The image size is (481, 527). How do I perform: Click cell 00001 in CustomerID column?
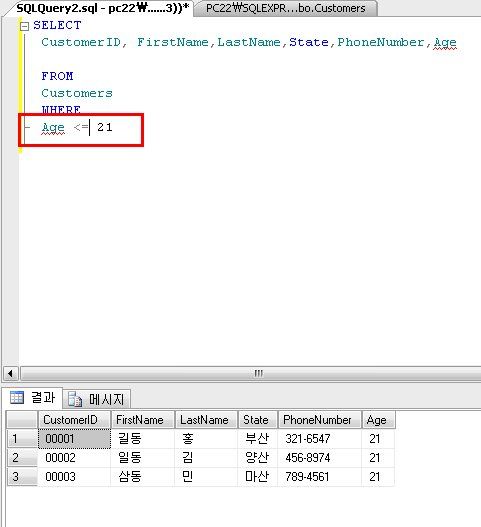coord(74,439)
